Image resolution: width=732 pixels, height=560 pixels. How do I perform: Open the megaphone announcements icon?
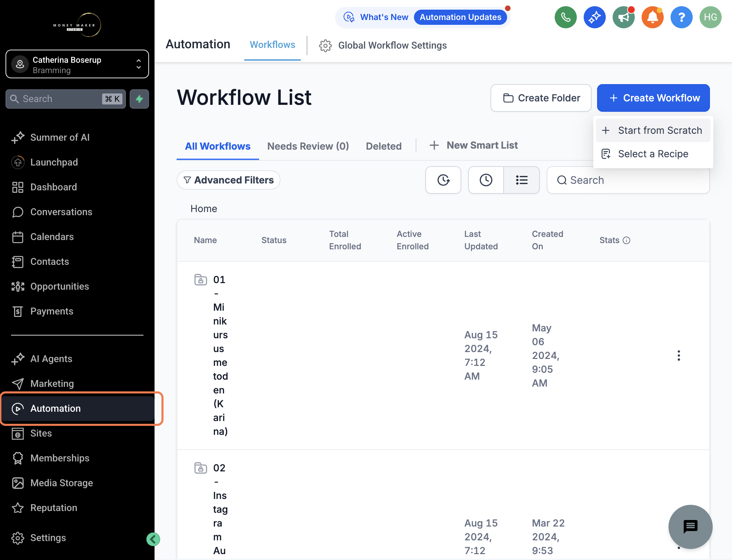[x=624, y=17]
